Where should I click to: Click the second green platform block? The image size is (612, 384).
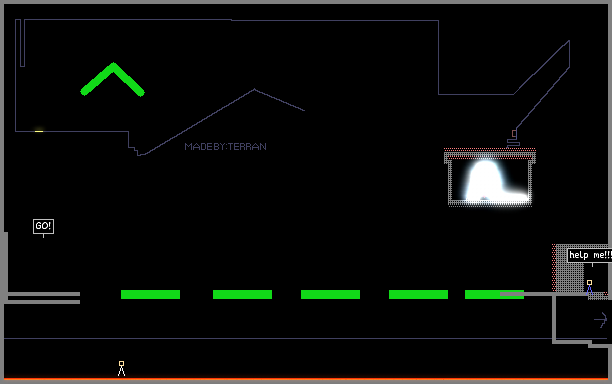tap(242, 294)
